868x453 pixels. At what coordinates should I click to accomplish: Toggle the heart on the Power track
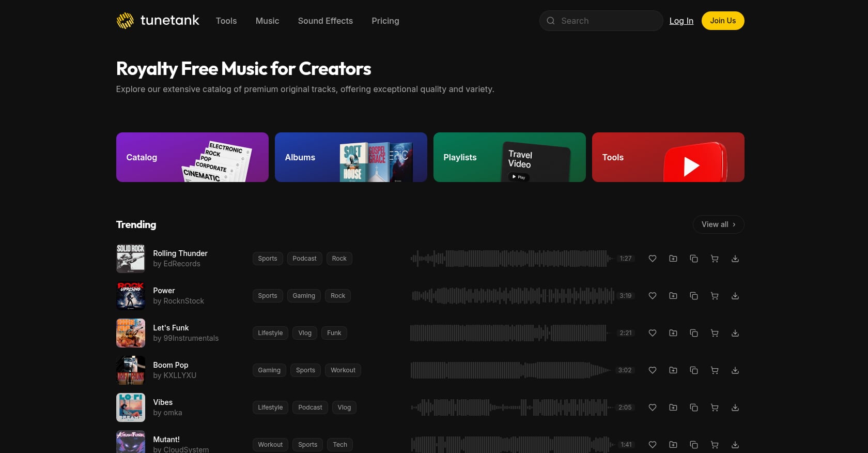coord(653,296)
